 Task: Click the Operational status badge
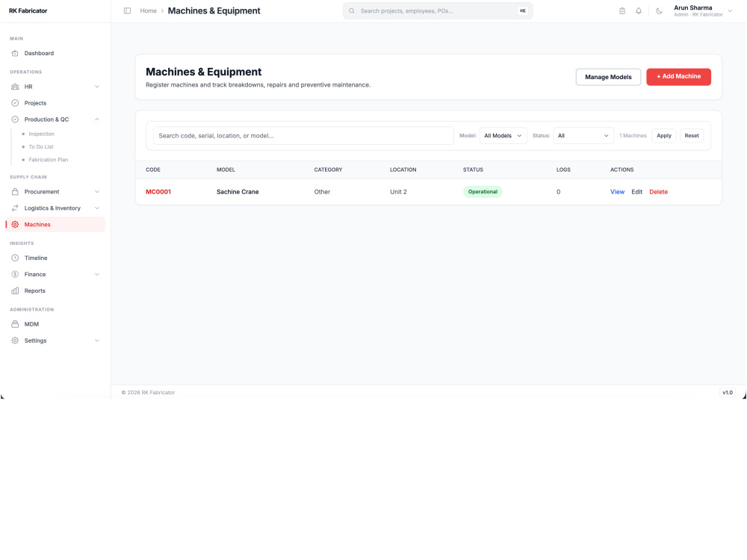pos(483,192)
